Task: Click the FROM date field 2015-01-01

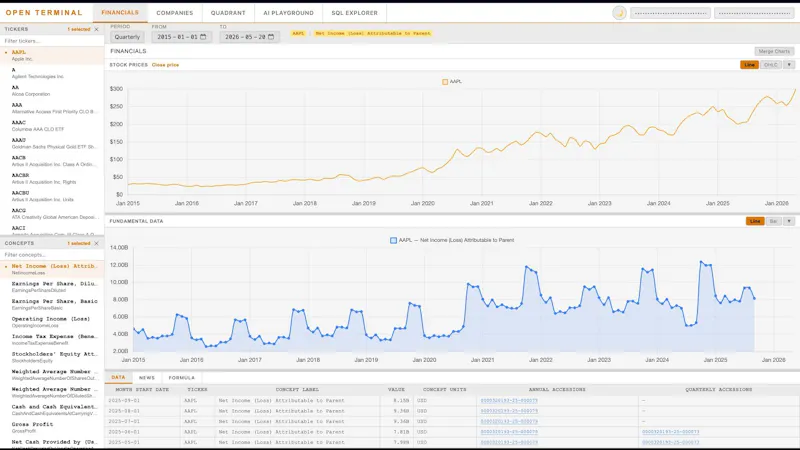Action: 182,37
